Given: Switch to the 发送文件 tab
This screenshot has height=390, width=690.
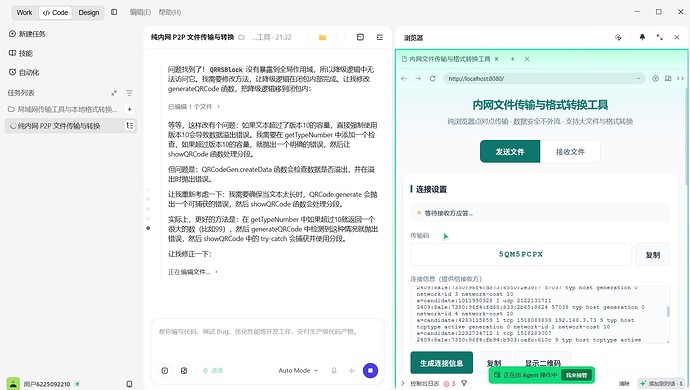Looking at the screenshot, I should coord(510,151).
